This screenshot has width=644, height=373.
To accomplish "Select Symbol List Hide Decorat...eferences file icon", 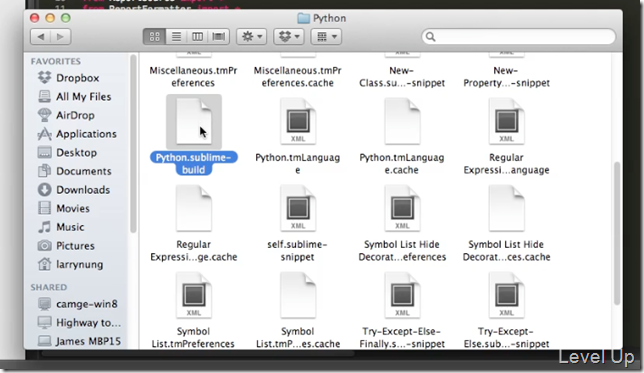I will point(402,209).
